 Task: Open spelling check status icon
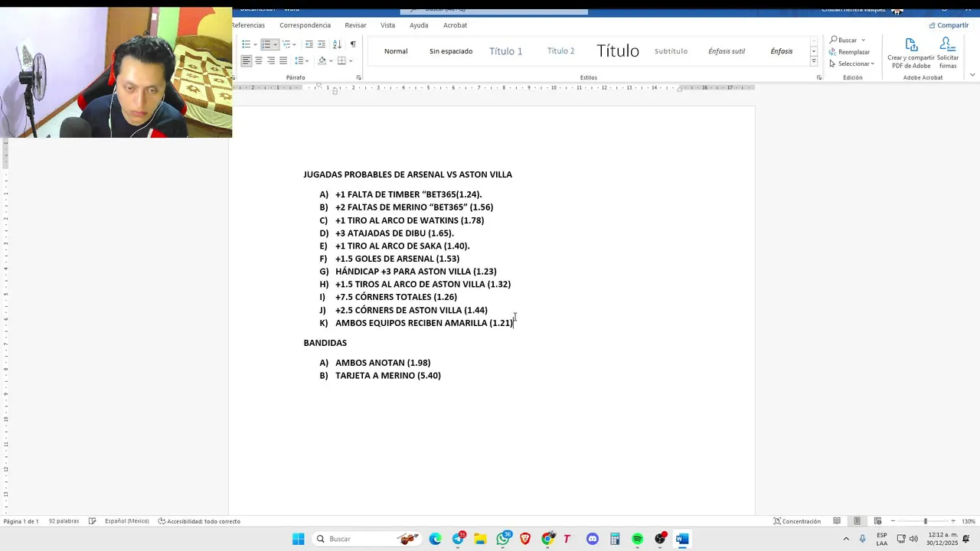pos(92,521)
